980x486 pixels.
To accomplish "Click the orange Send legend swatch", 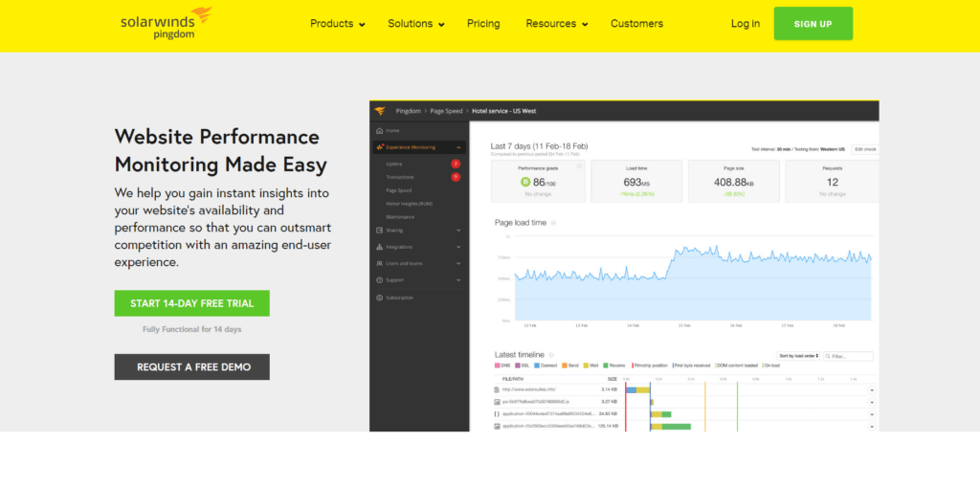I will [565, 365].
